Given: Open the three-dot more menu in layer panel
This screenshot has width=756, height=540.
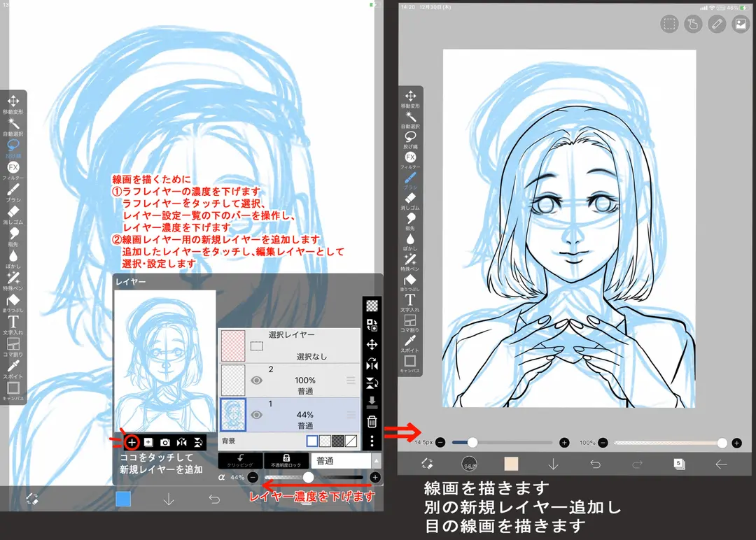Looking at the screenshot, I should tap(372, 441).
